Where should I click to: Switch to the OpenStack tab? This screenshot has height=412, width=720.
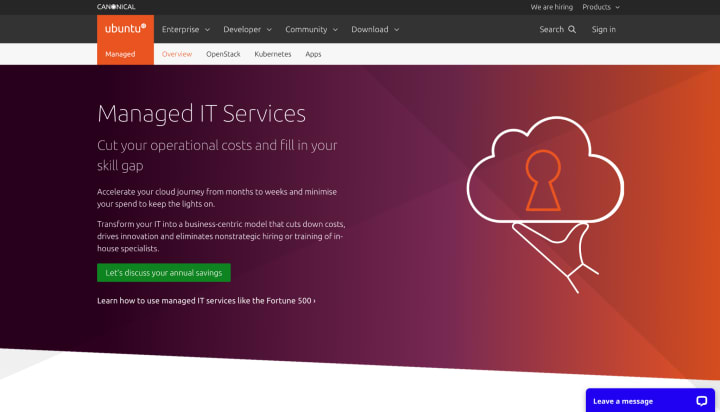click(x=223, y=54)
